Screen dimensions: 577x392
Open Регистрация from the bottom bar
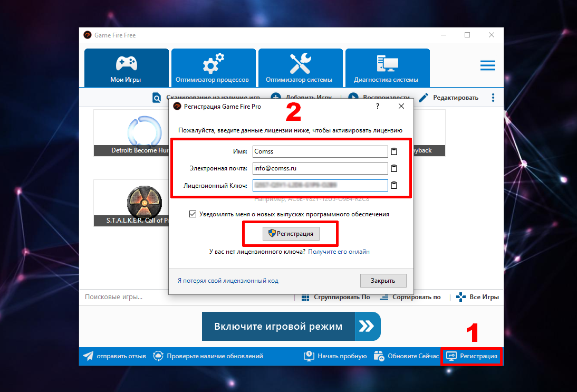point(472,356)
